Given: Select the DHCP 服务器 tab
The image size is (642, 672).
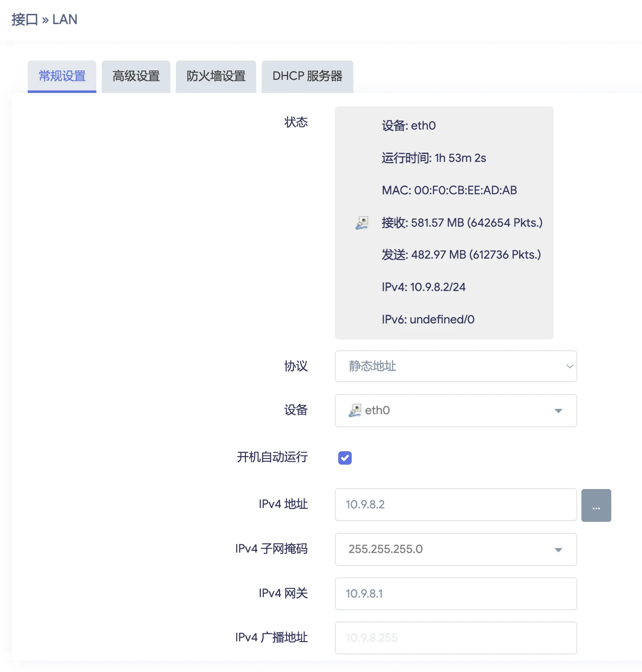Looking at the screenshot, I should pos(307,76).
